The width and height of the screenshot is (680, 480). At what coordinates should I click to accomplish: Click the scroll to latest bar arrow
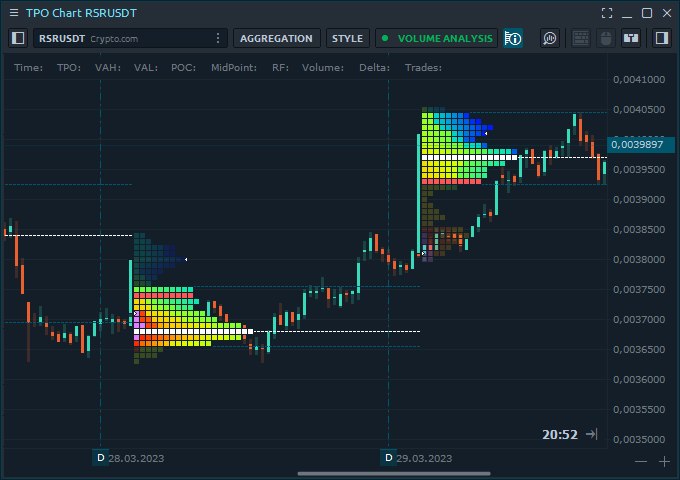coord(592,434)
